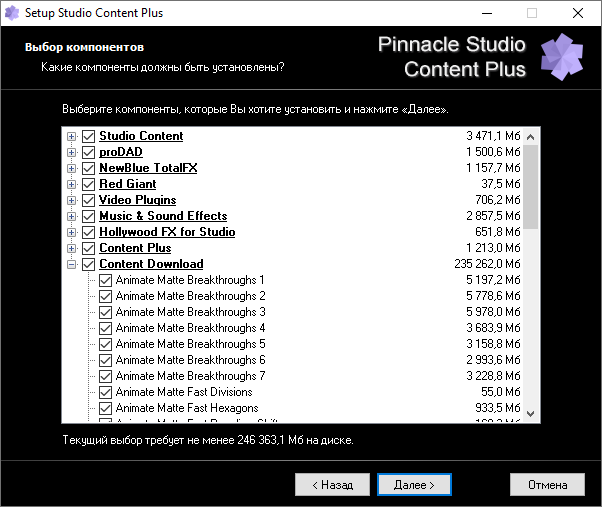Close the Setup Studio Content Plus window
This screenshot has width=602, height=507.
point(578,13)
